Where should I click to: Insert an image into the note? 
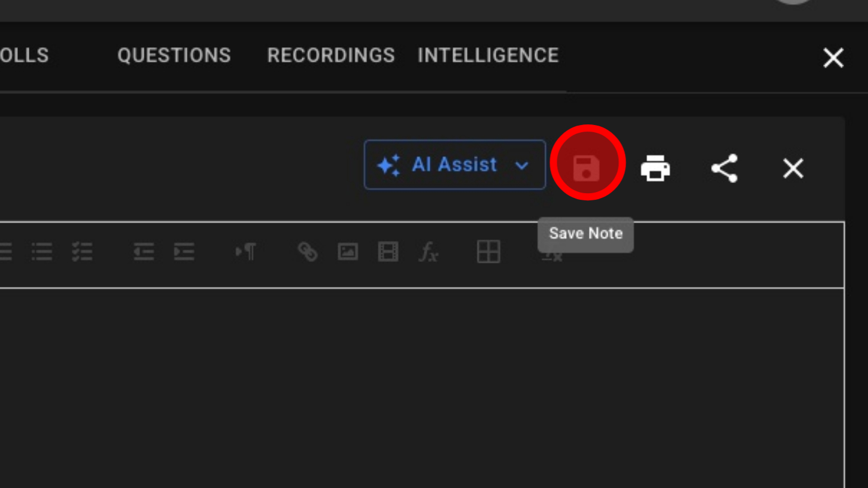(x=348, y=252)
